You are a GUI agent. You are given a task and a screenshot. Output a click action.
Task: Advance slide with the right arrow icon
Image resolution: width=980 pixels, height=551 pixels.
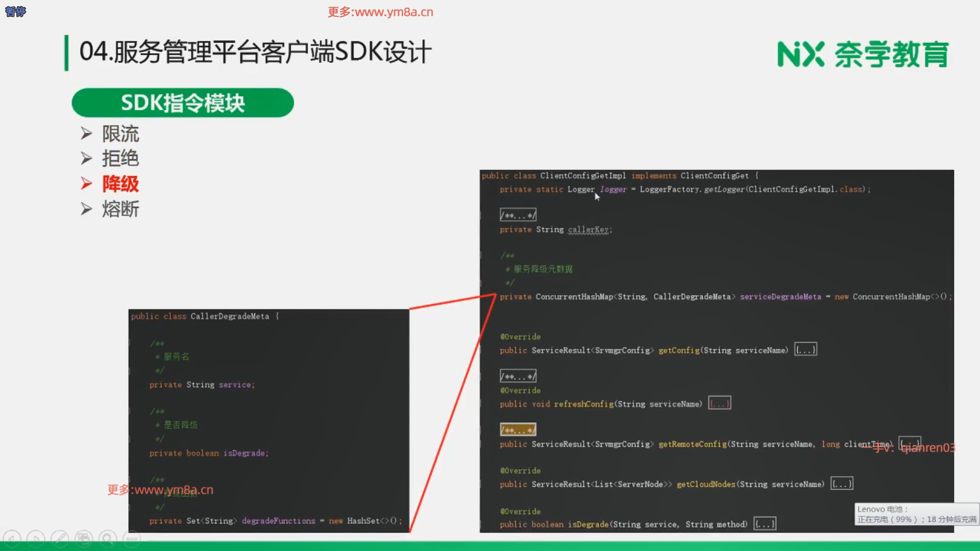click(36, 539)
